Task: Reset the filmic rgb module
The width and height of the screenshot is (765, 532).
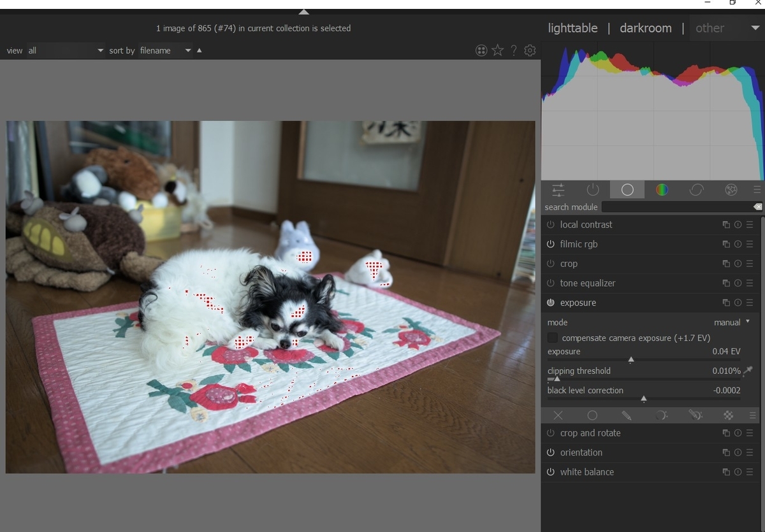Action: (x=738, y=244)
